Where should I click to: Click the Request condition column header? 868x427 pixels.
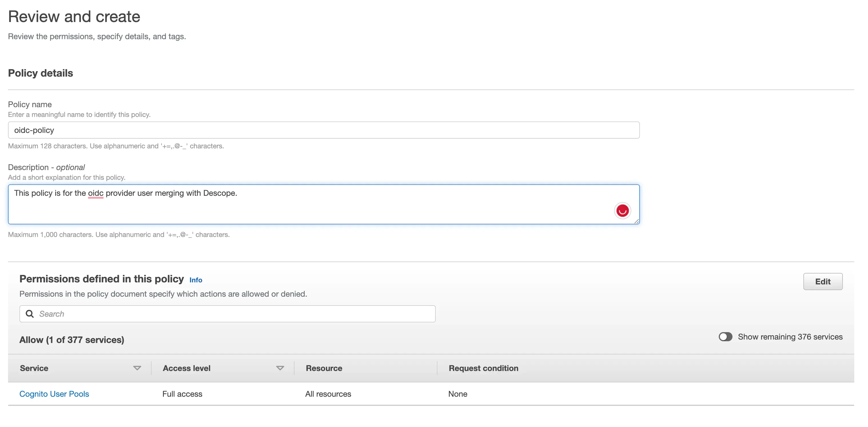tap(483, 368)
